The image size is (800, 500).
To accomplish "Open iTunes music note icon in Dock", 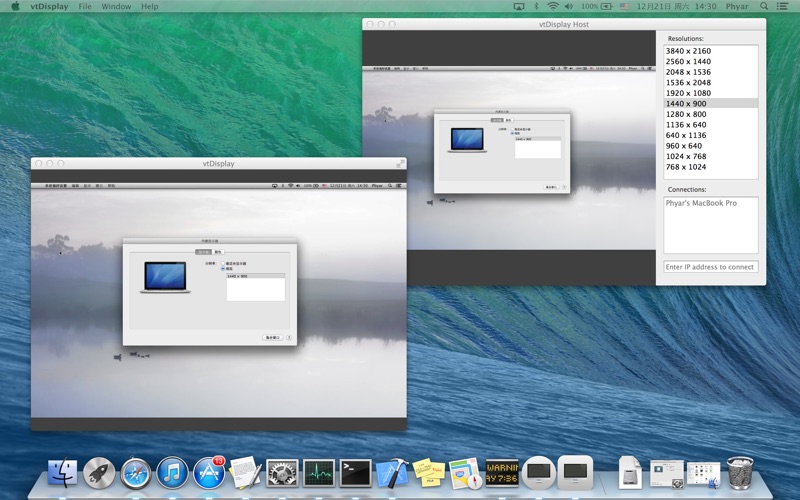I will click(x=172, y=473).
